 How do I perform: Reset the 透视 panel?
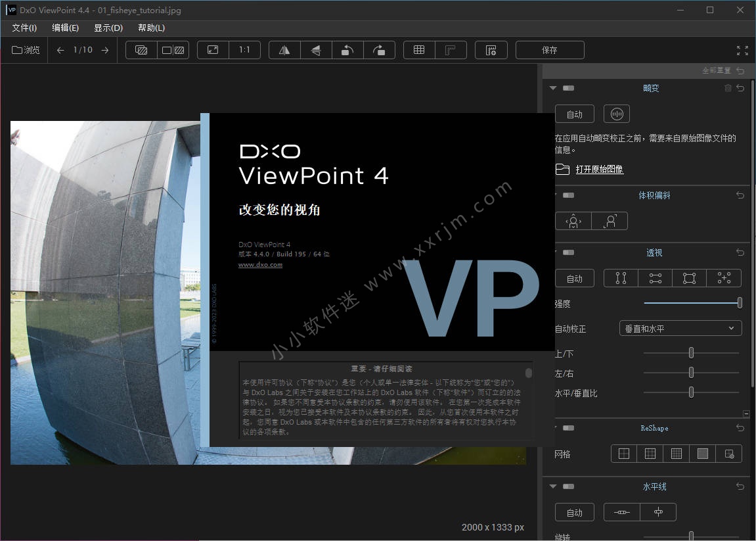[740, 252]
